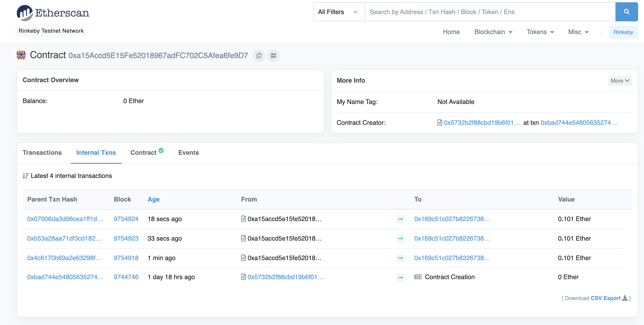Expand the Blockchain navigation dropdown

click(493, 32)
